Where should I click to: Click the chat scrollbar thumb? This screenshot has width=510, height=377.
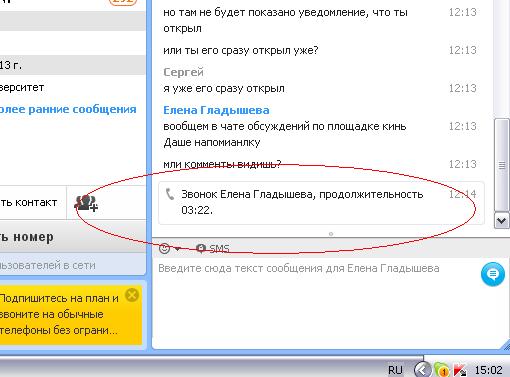click(x=502, y=165)
